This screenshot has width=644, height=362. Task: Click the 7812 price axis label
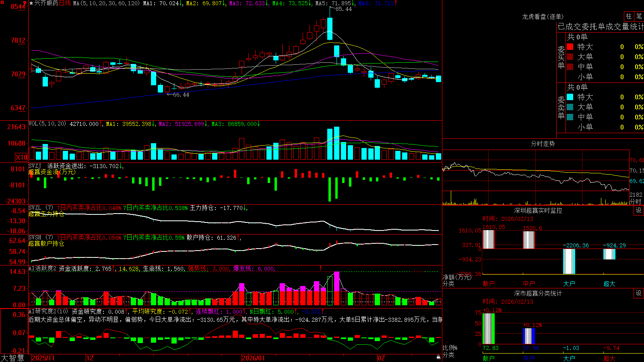coord(18,41)
